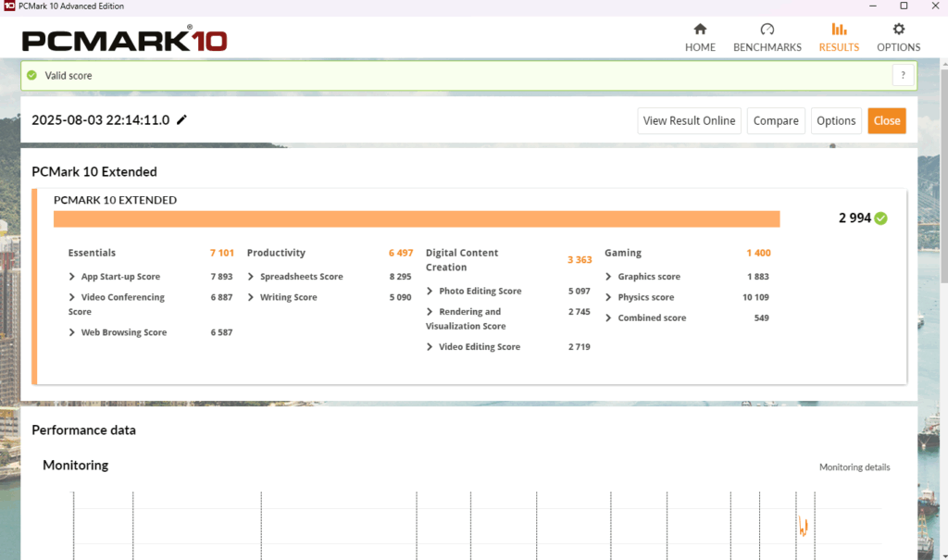Expand the Video Editing Score row
Image resolution: width=948 pixels, height=560 pixels.
430,347
